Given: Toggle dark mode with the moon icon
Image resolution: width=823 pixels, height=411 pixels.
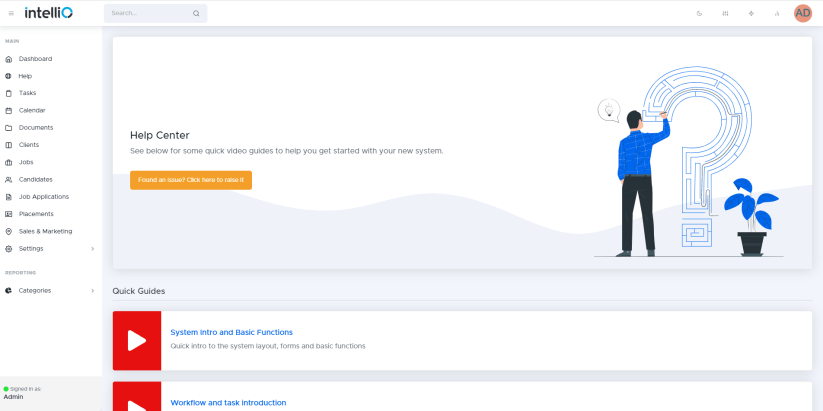Looking at the screenshot, I should (699, 14).
